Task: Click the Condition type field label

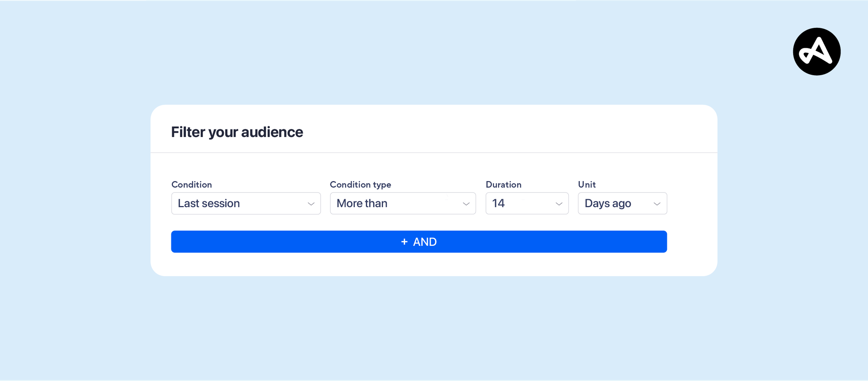Action: [x=360, y=185]
